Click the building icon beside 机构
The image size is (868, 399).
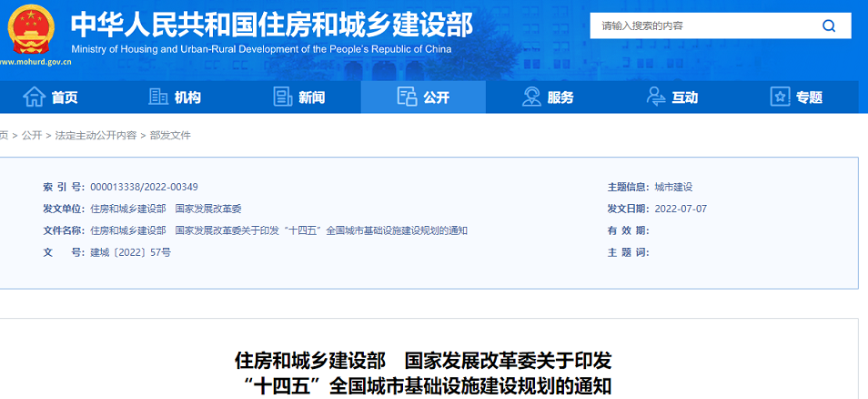158,97
